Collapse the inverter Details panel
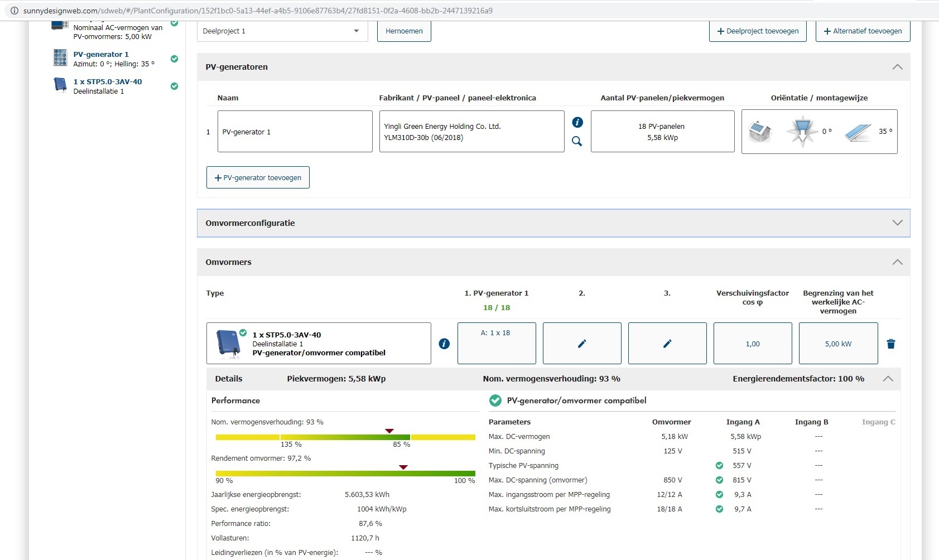 [888, 379]
